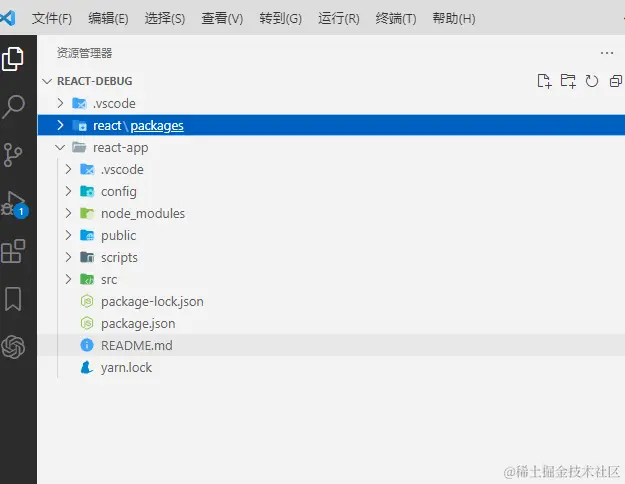
Task: Click the react-app open folder icon
Action: pyautogui.click(x=79, y=148)
